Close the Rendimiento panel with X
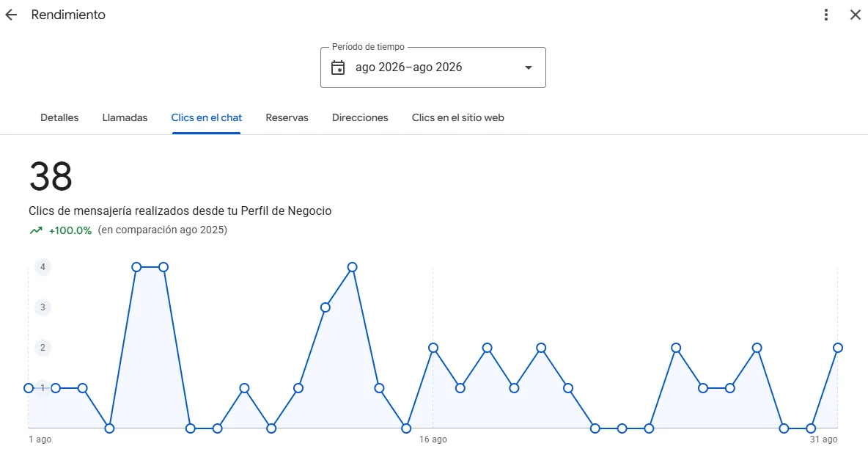The image size is (868, 449). (x=856, y=15)
